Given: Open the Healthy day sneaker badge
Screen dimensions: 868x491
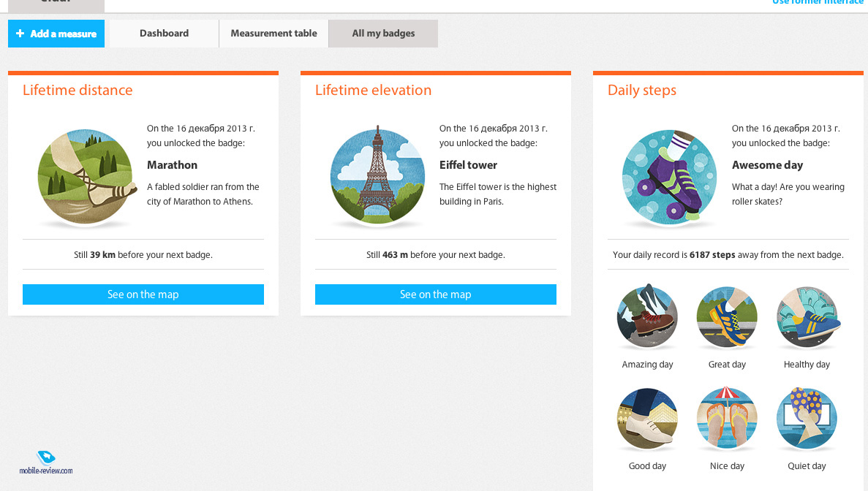Looking at the screenshot, I should (x=807, y=317).
